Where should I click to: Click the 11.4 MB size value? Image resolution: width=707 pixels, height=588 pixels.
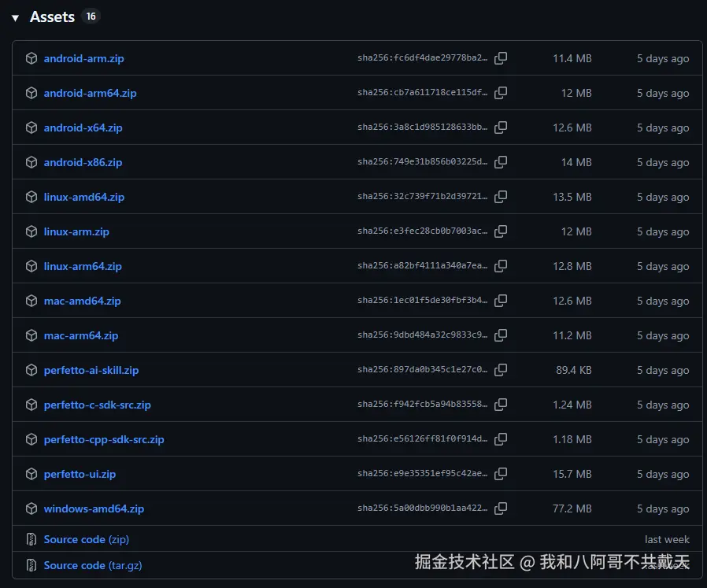572,58
